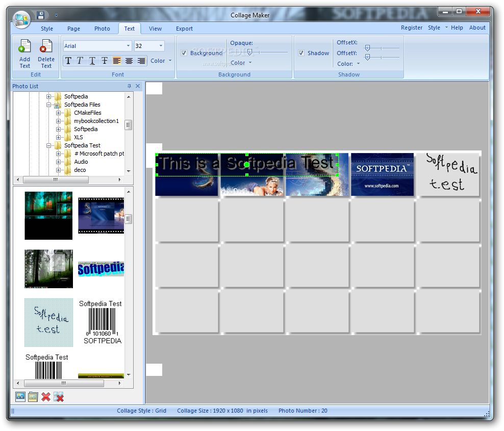Select the '# Microsoft patch' folder
Viewport: 504px width, 431px height.
point(99,154)
